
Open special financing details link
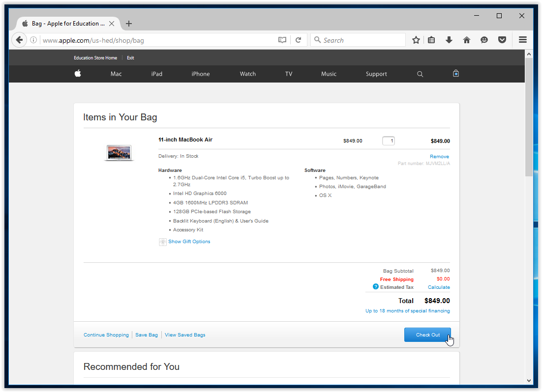(408, 311)
